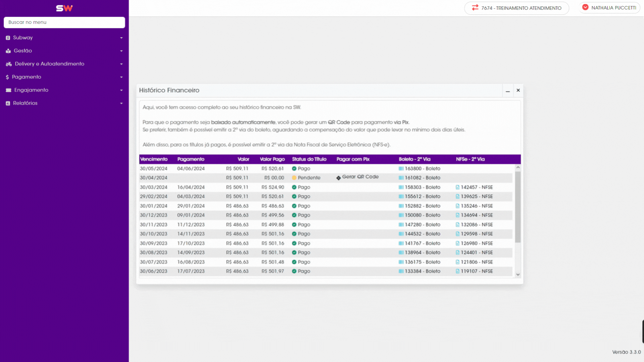
Task: Click the scroll up arrow of the table
Action: pos(518,167)
